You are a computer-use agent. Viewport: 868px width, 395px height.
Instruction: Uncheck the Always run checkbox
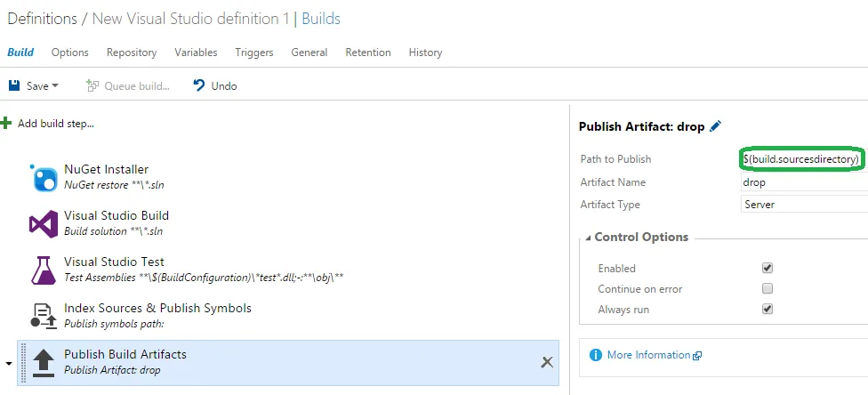pyautogui.click(x=768, y=309)
